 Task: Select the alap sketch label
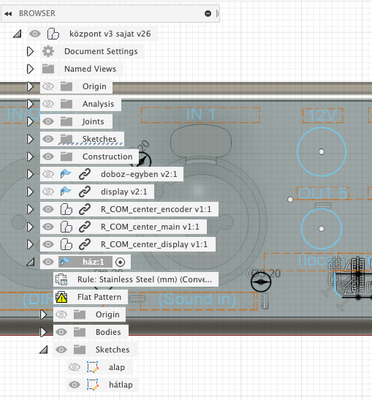click(x=117, y=367)
